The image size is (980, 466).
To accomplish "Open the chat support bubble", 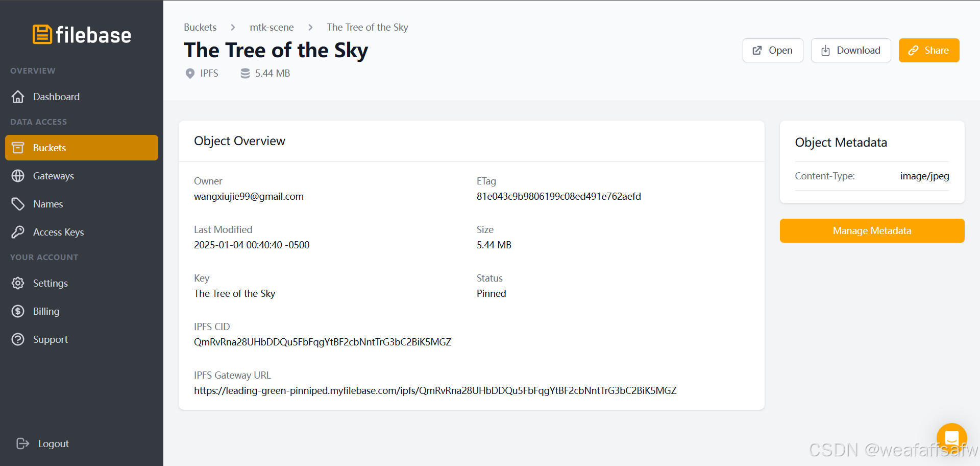I will click(x=951, y=438).
